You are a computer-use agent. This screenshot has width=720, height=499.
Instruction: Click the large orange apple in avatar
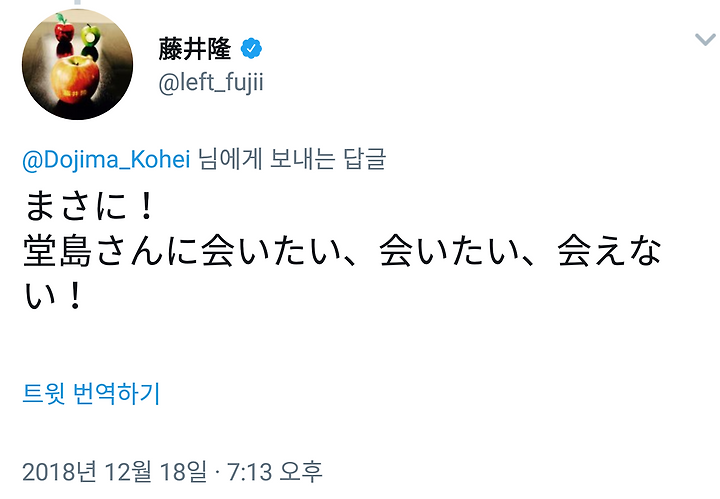[x=75, y=80]
